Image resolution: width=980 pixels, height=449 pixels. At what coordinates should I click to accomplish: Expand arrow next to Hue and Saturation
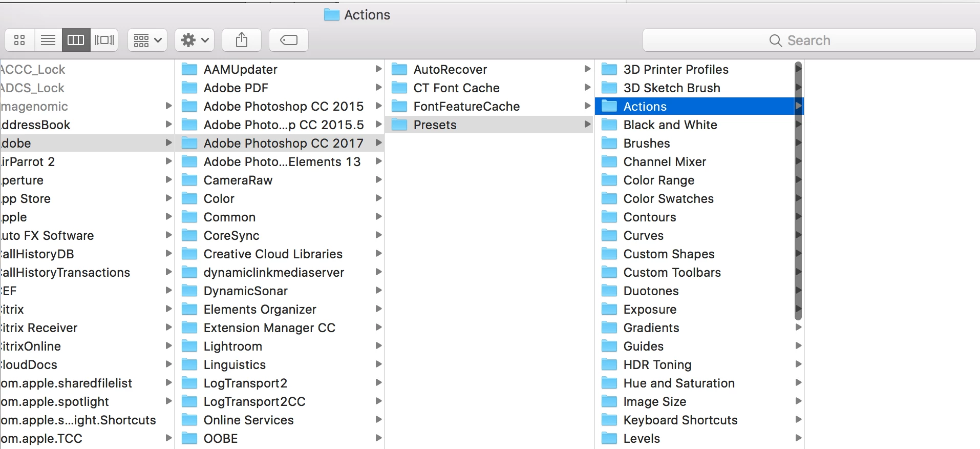(x=798, y=382)
